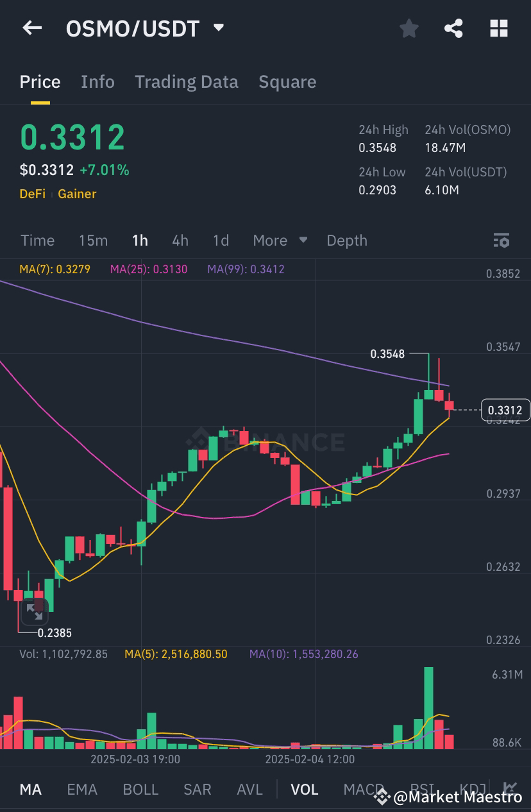Screen dimensions: 531x812
Task: Open the Square tab
Action: 287,81
